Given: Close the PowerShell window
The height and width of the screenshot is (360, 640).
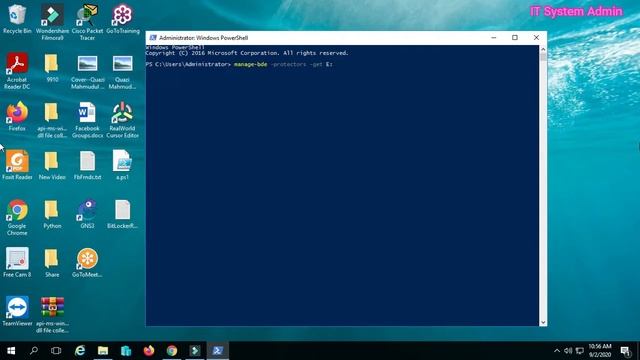Looking at the screenshot, I should [x=536, y=38].
